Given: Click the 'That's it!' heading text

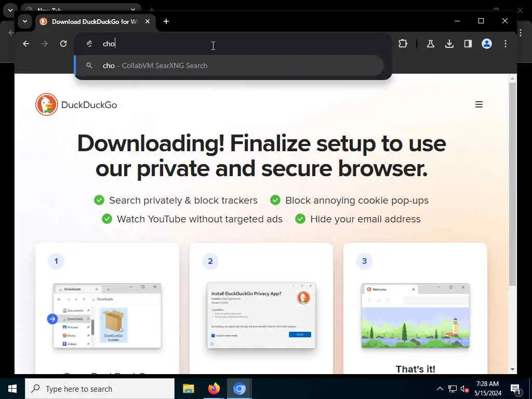Looking at the screenshot, I should pos(415,369).
